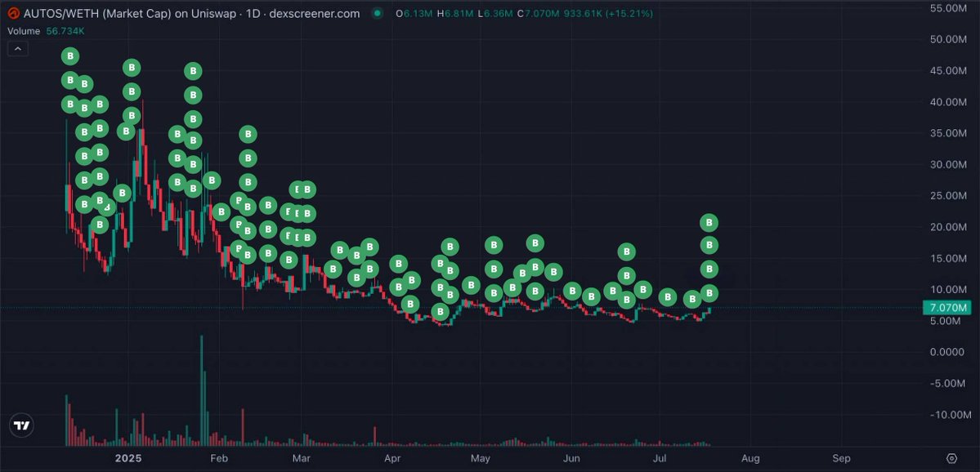Click the Feb label on the time axis
980x472 pixels.
(219, 458)
